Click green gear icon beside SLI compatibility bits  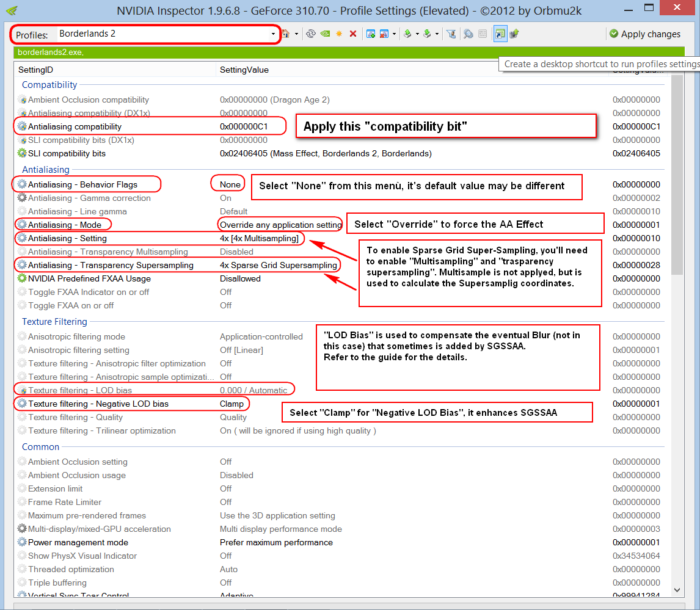pos(22,153)
